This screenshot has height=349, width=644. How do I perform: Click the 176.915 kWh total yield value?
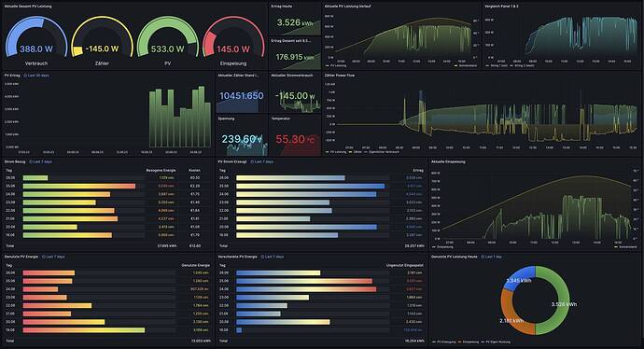[295, 57]
